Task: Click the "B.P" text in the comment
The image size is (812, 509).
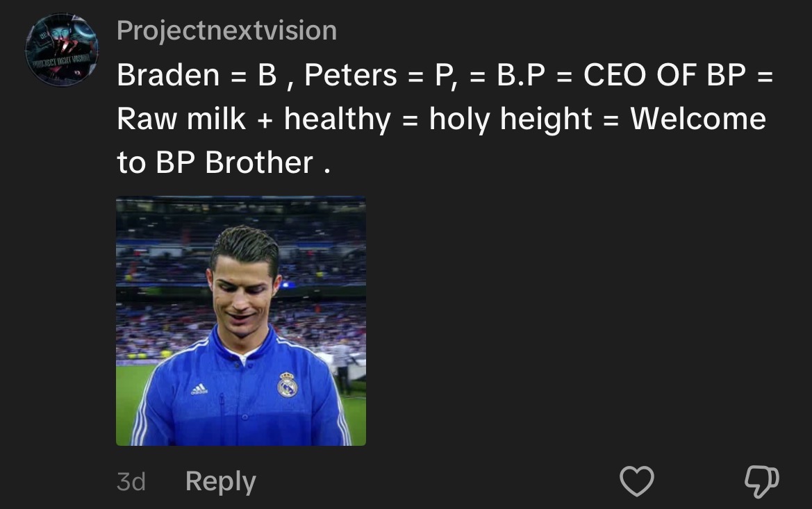Action: [521, 74]
